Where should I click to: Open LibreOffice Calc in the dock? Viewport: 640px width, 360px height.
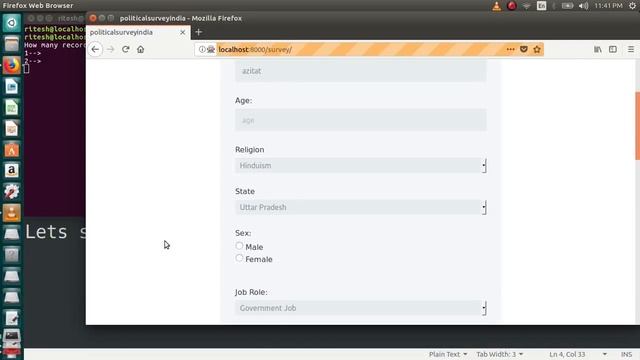pyautogui.click(x=11, y=107)
